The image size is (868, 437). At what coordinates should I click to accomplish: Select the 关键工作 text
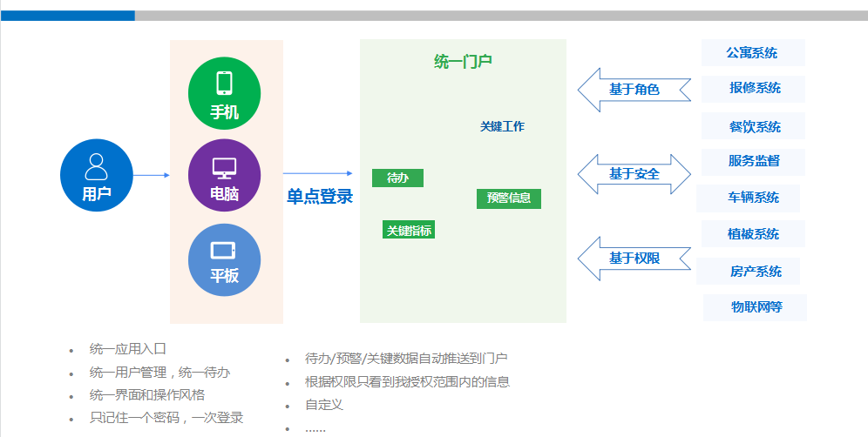pos(502,126)
